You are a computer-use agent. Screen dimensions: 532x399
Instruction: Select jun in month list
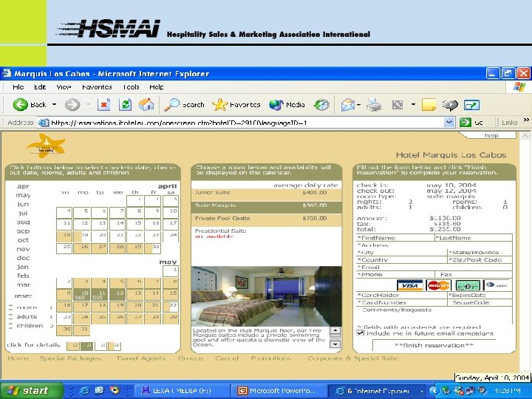click(x=23, y=204)
